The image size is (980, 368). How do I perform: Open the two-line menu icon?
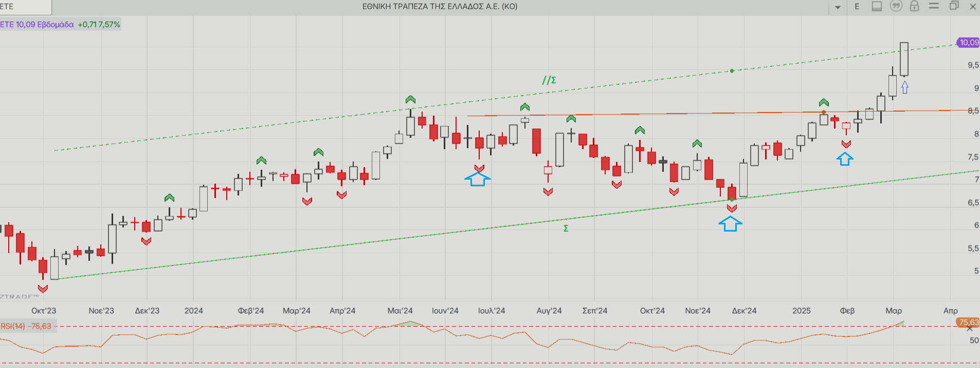point(934,6)
